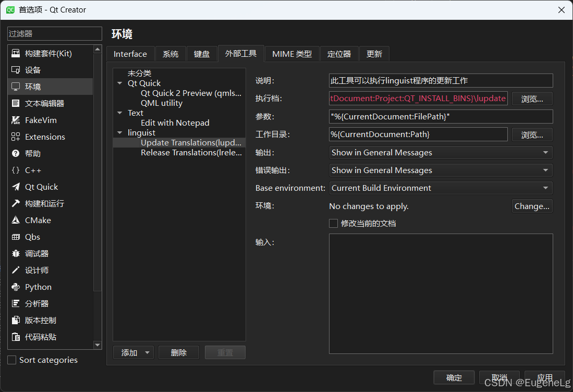
Task: Select the CMake sidebar icon
Action: (38, 220)
